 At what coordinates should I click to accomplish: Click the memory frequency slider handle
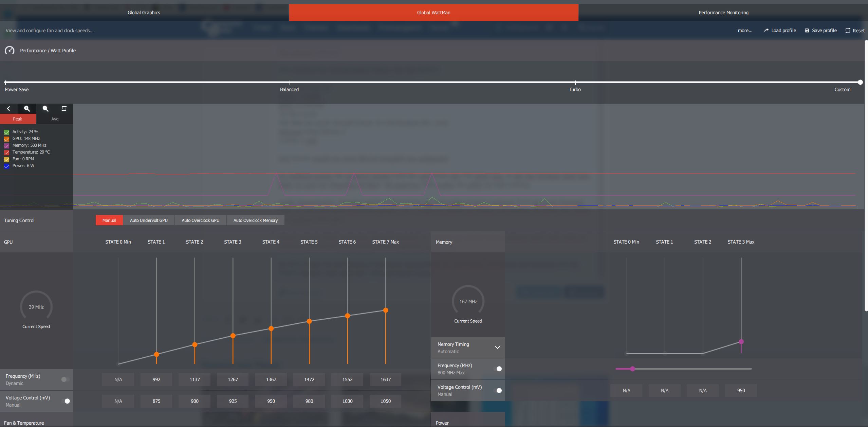[x=632, y=369]
